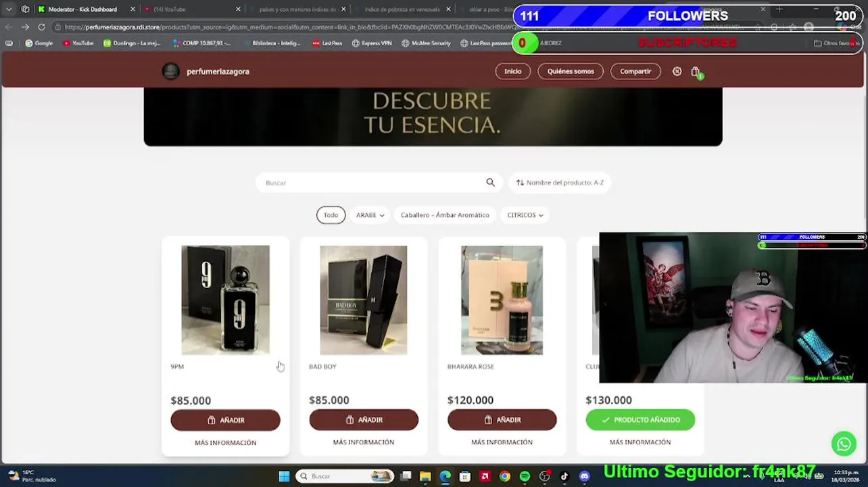Viewport: 868px width, 487px height.
Task: Switch to 'índice de pobreza en venezuela' tab
Action: [x=402, y=9]
